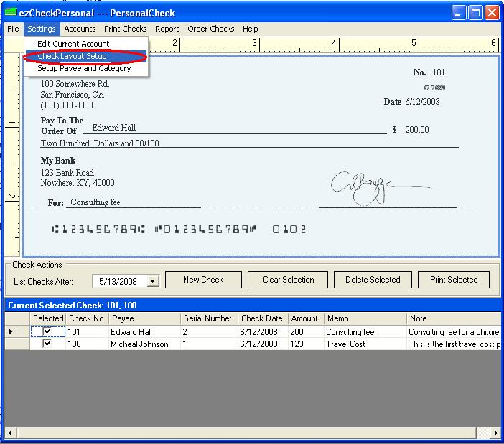
Task: Open the Print Checks menu
Action: (125, 29)
